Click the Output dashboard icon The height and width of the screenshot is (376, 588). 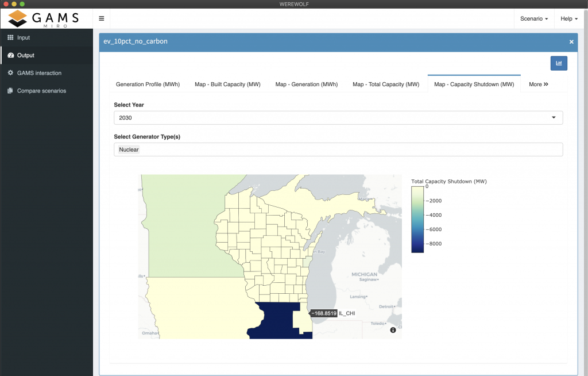coord(10,55)
